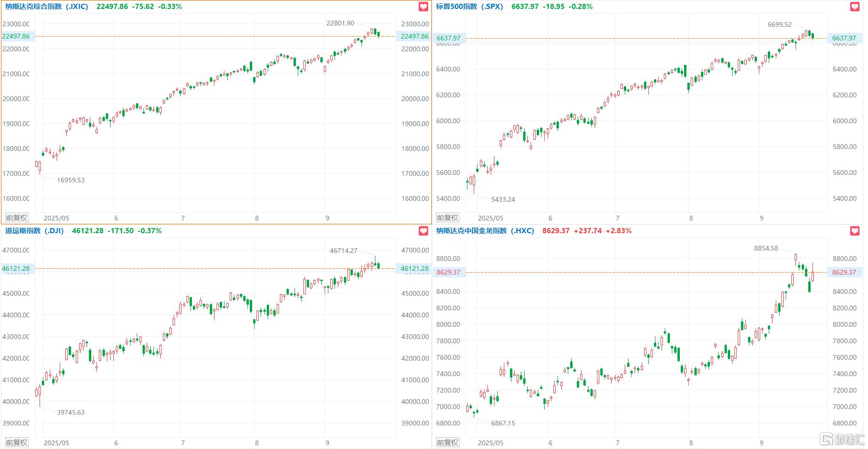Click the 22801.90 high label on the .IXIC chart

340,23
